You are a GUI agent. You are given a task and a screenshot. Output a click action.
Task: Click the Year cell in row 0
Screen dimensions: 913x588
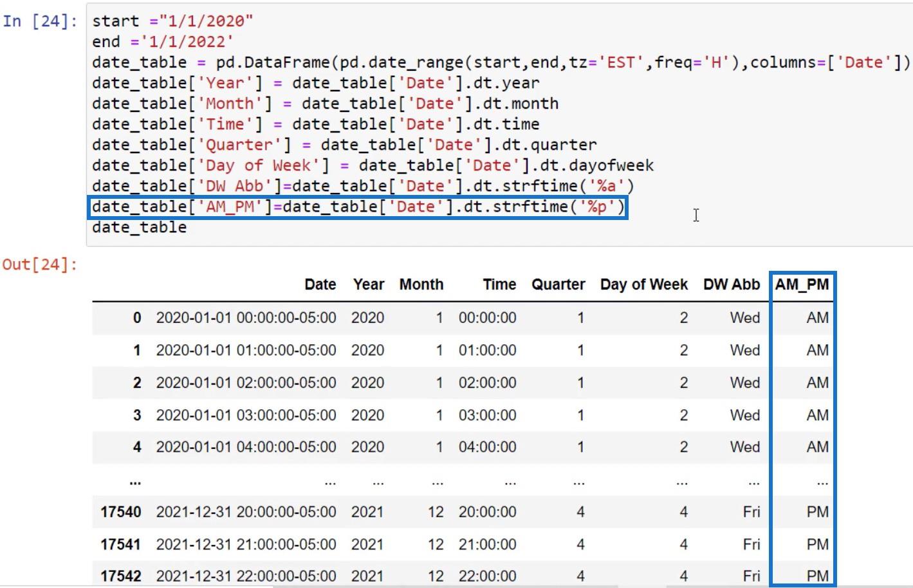point(367,318)
